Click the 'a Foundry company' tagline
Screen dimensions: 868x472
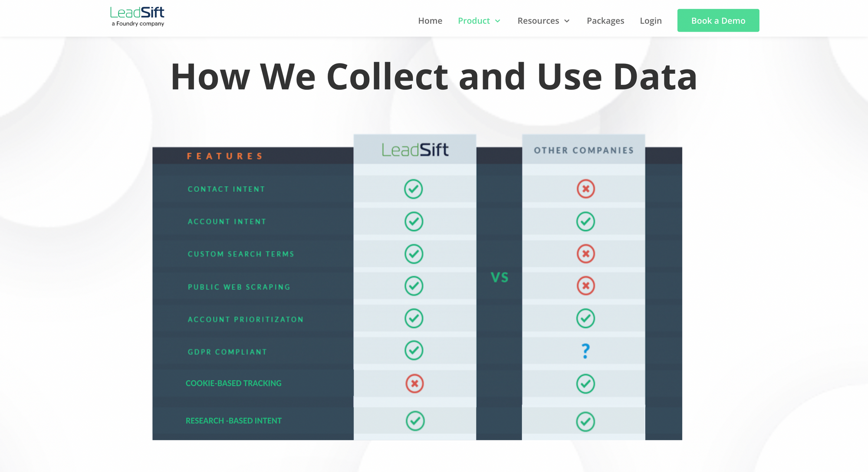(138, 24)
